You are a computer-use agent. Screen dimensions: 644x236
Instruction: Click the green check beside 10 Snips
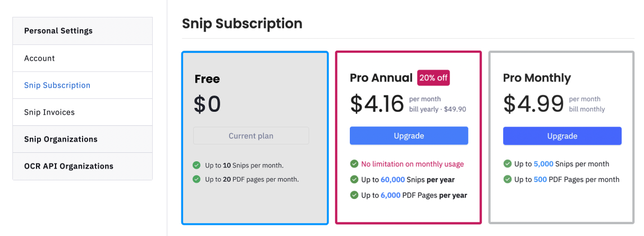[x=197, y=165]
